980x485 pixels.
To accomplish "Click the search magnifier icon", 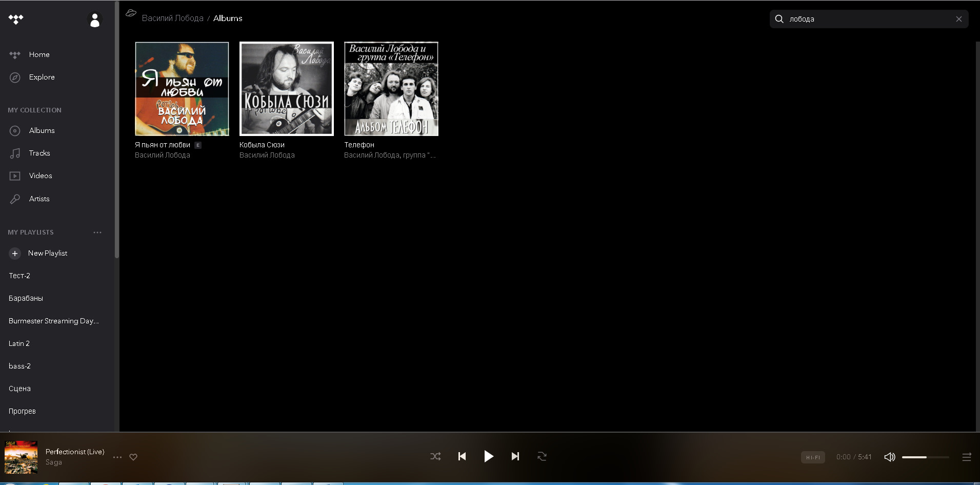I will [779, 19].
